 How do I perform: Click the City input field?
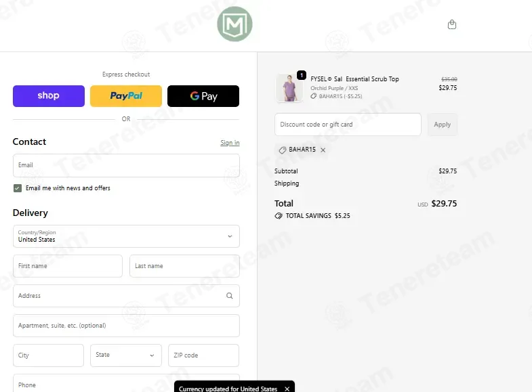[48, 355]
